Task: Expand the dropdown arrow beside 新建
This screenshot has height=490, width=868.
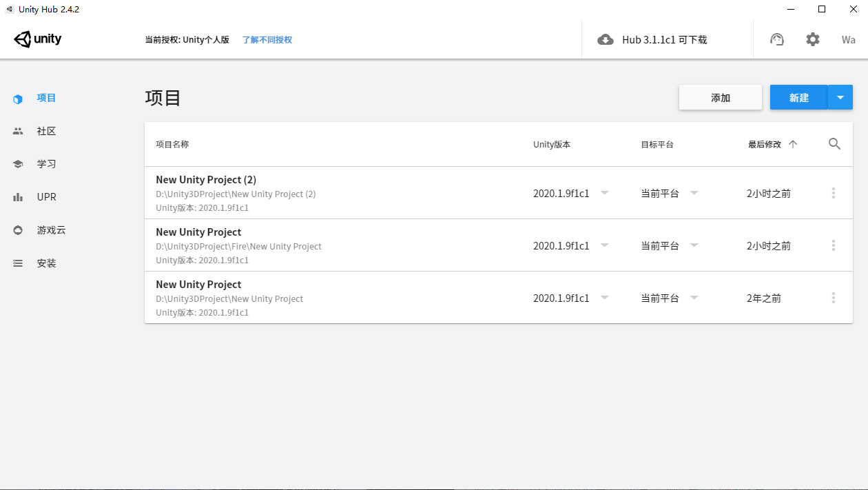Action: (x=840, y=98)
